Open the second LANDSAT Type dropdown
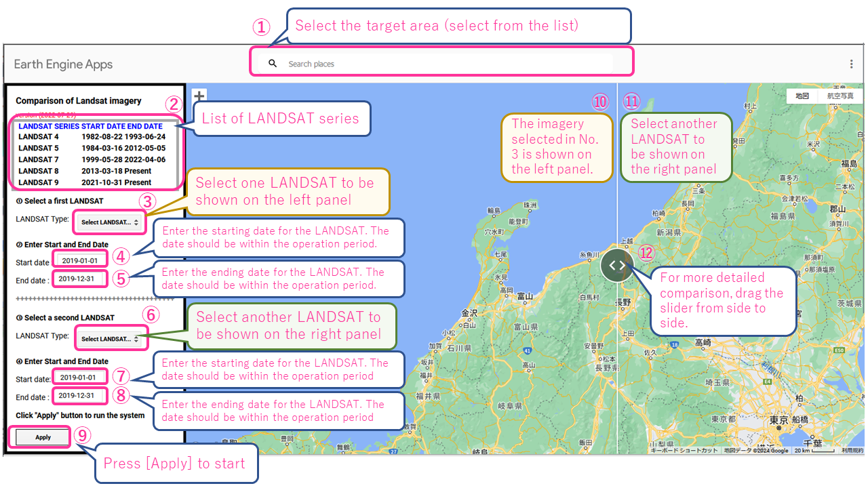 point(110,338)
